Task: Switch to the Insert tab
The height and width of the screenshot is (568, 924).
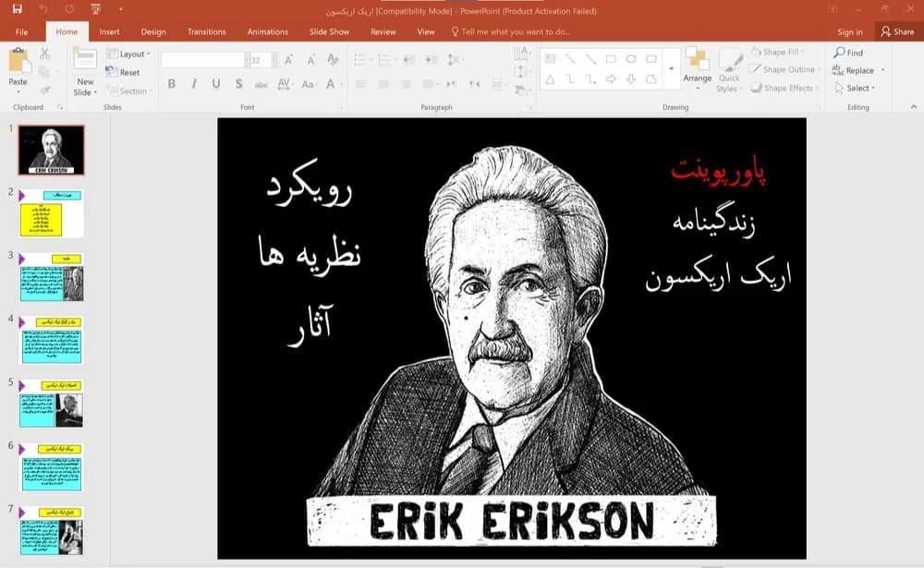Action: tap(109, 31)
